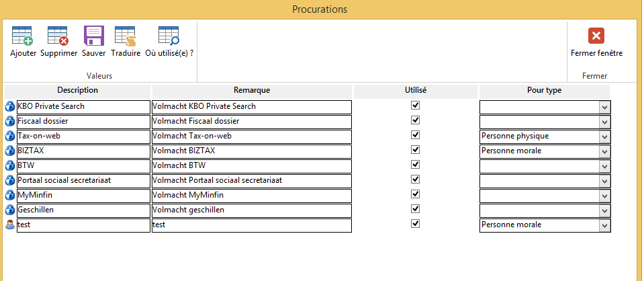Click the globe icon beside BIZTAX row
This screenshot has width=644, height=281.
10,151
